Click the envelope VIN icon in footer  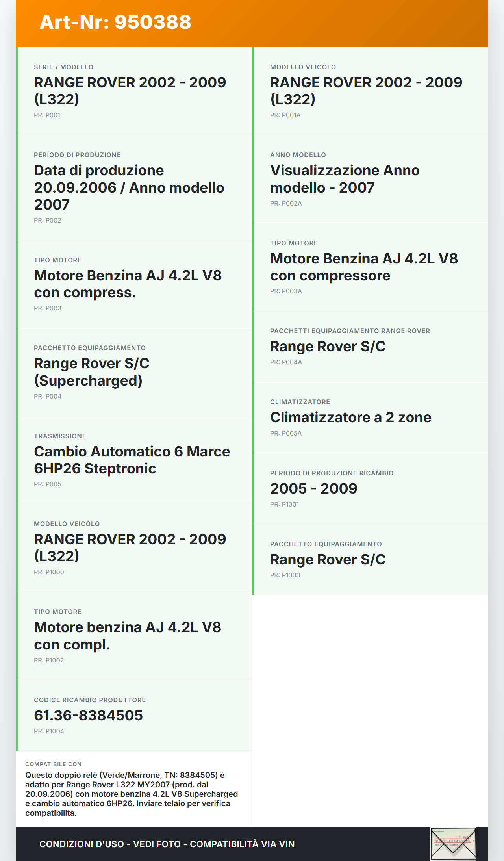coord(453,844)
